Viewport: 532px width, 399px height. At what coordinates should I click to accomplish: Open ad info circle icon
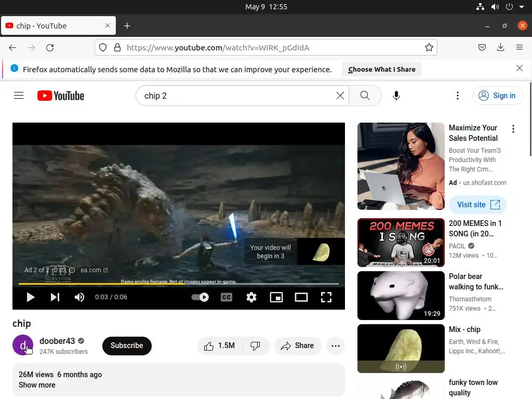(72, 270)
